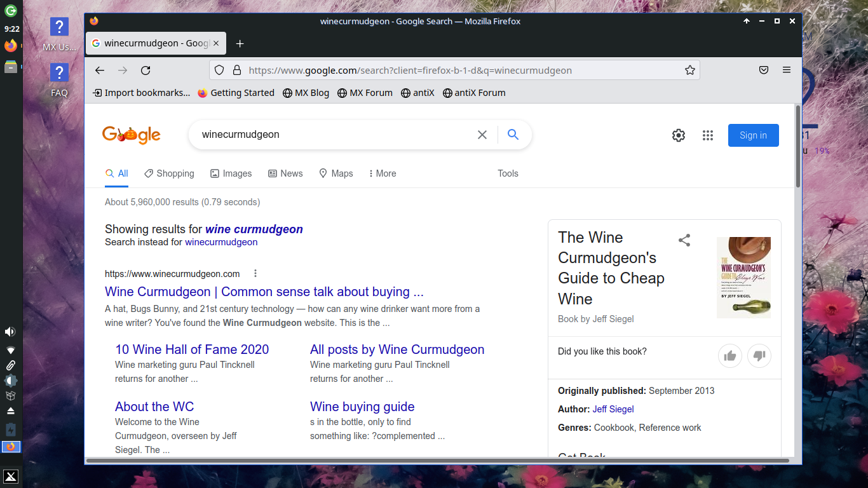This screenshot has width=868, height=488.
Task: Share the Wine Curmudgeon book panel
Action: pyautogui.click(x=684, y=240)
